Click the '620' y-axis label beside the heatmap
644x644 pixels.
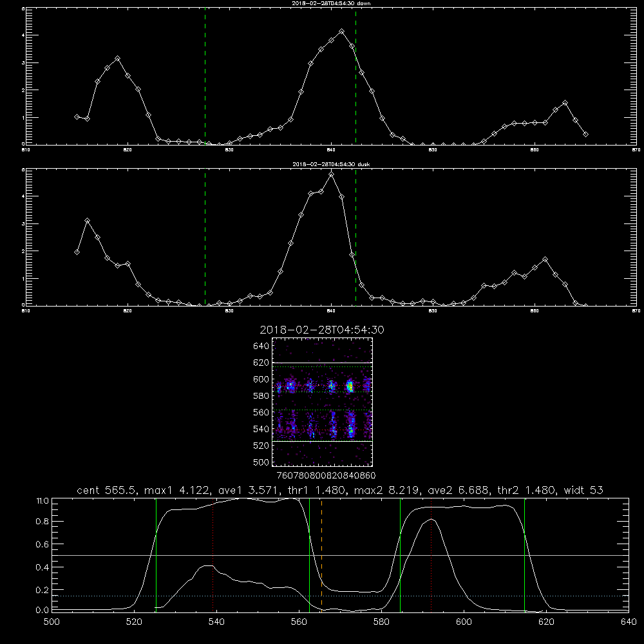tap(261, 363)
